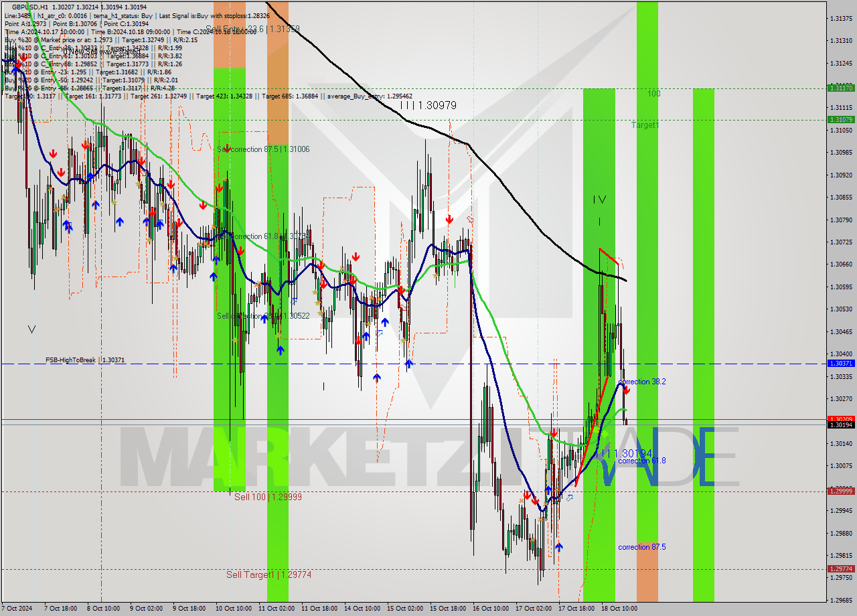
Task: Click the GBPUSD,H1 chart symbol title
Action: pos(29,6)
